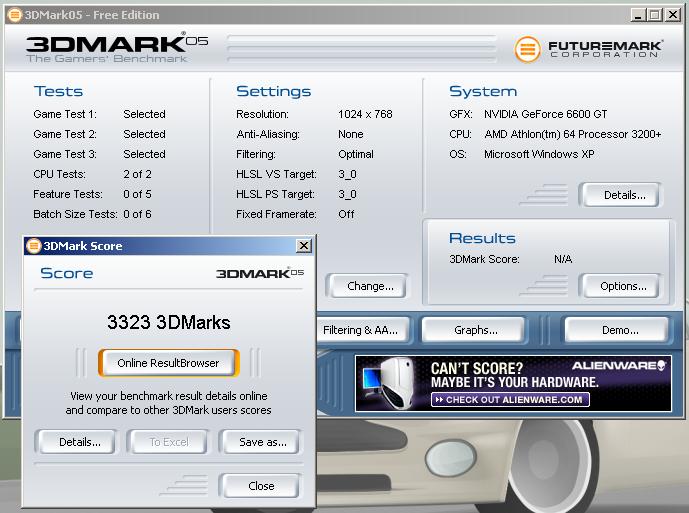The width and height of the screenshot is (689, 513).
Task: Click the 'Game Test 2:' row
Action: pyautogui.click(x=99, y=134)
